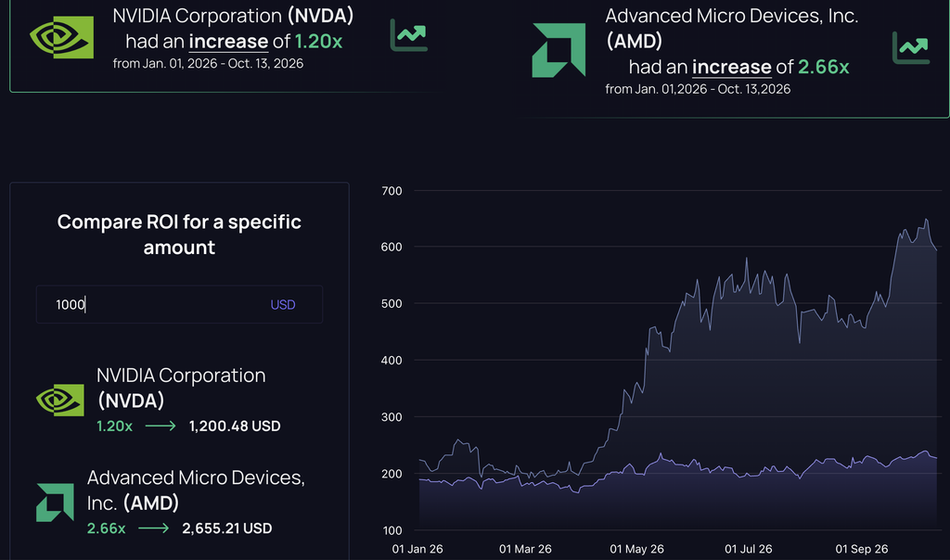Click NVIDIA logo in ROI comparison panel
The image size is (950, 560).
60,401
